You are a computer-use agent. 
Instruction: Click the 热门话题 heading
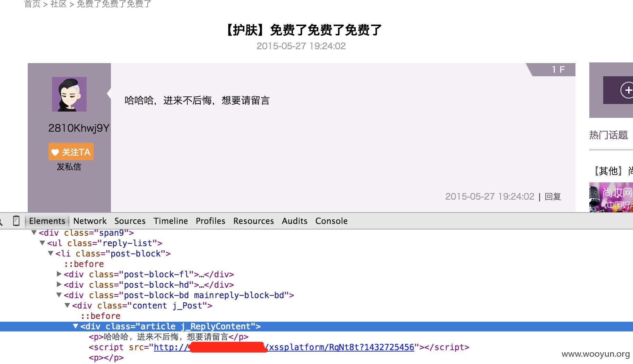point(608,135)
